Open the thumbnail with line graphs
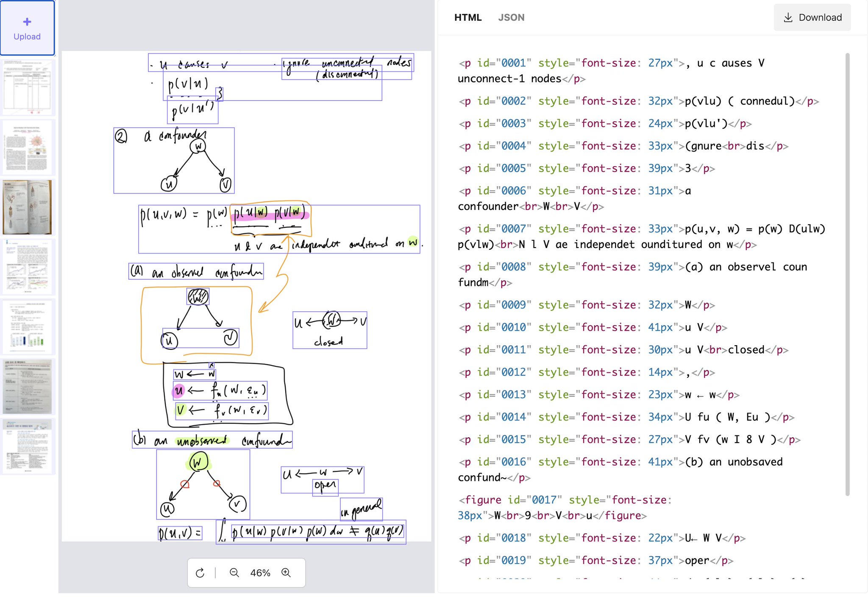This screenshot has height=600, width=868. pos(27,267)
